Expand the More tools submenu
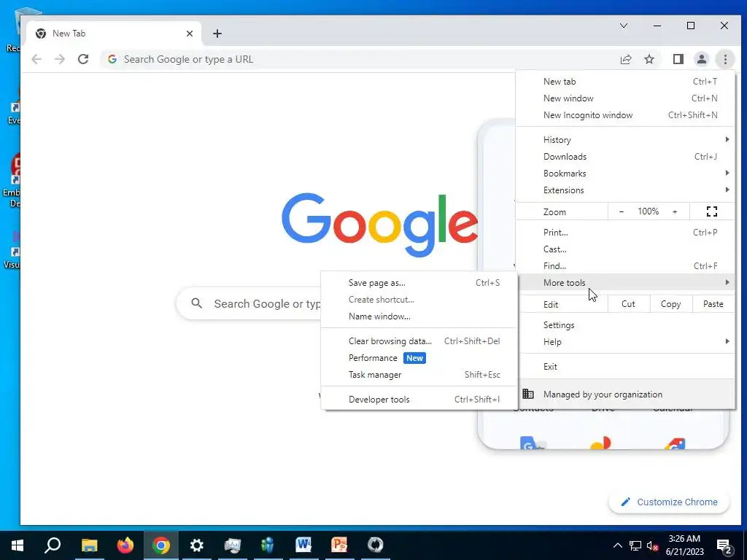747x560 pixels. [x=625, y=282]
